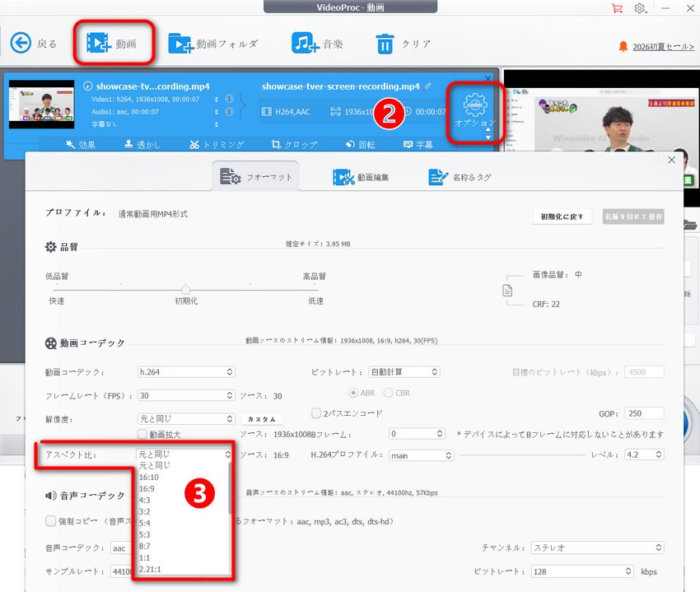Viewport: 700px width, 592px height.
Task: Click the 名前を付けて保存 button
Action: click(633, 217)
